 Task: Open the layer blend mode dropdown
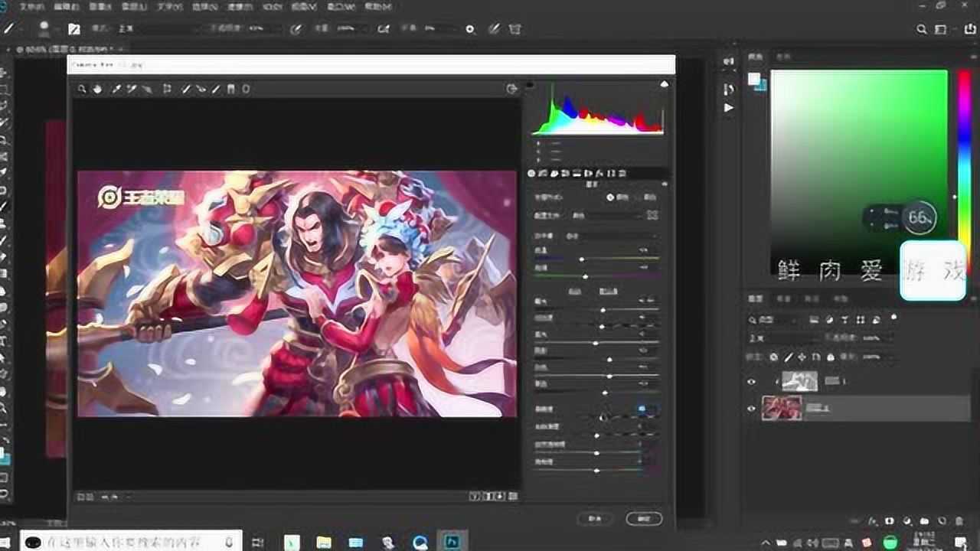784,337
